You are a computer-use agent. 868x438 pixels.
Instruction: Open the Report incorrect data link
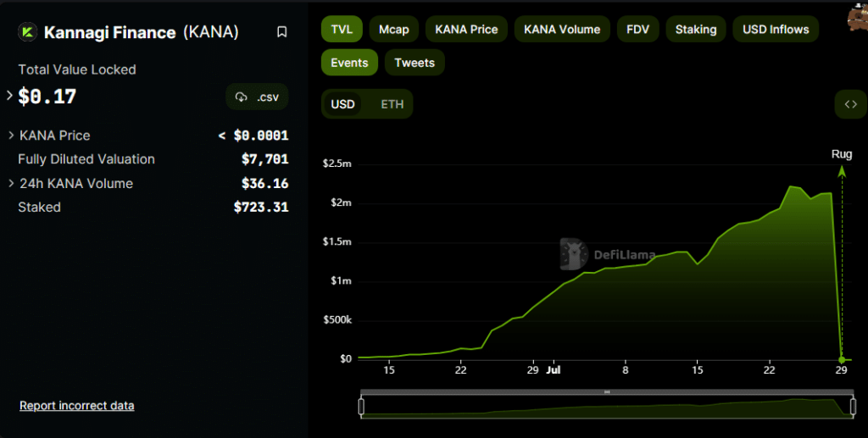tap(77, 405)
